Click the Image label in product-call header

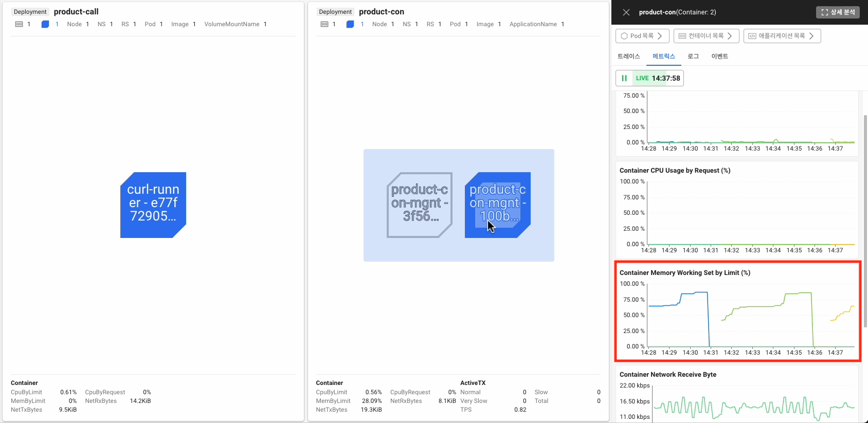click(180, 24)
